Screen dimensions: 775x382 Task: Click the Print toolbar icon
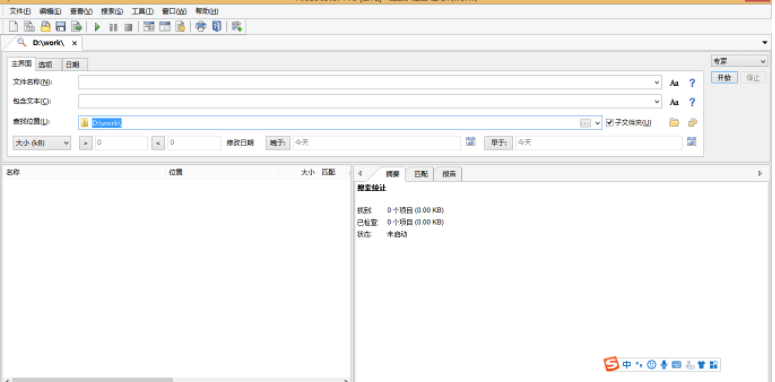pos(201,27)
